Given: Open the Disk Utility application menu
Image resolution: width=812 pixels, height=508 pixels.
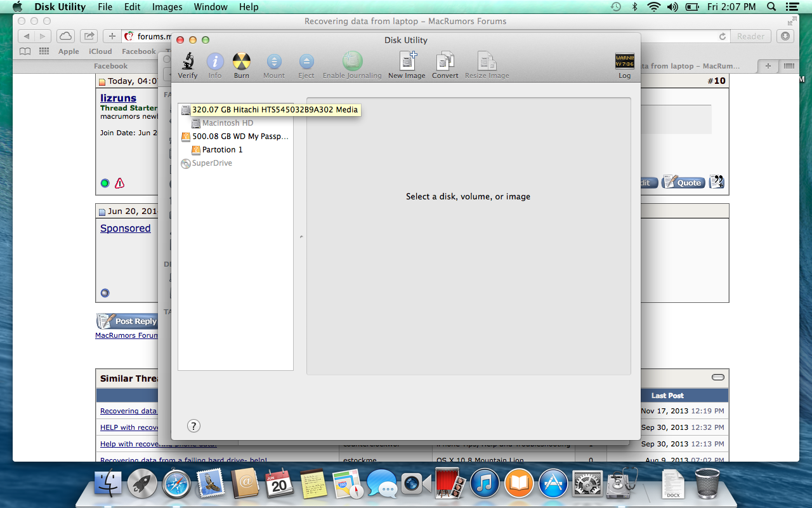Looking at the screenshot, I should tap(60, 7).
